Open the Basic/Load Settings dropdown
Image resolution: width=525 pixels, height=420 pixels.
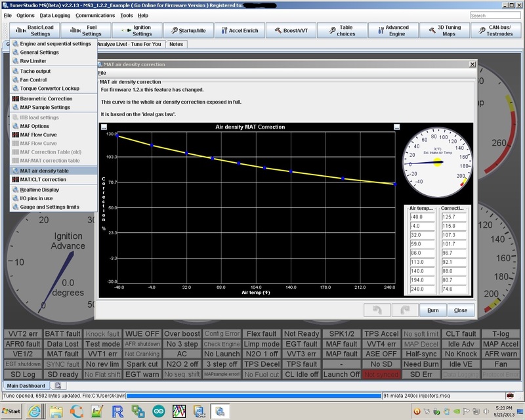[x=35, y=30]
